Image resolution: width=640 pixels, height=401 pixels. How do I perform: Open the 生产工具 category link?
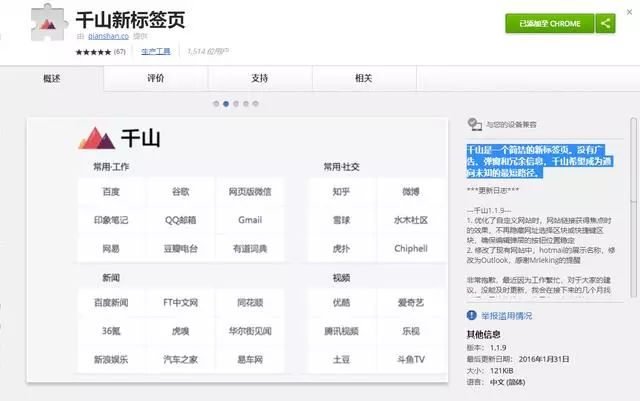tap(155, 50)
